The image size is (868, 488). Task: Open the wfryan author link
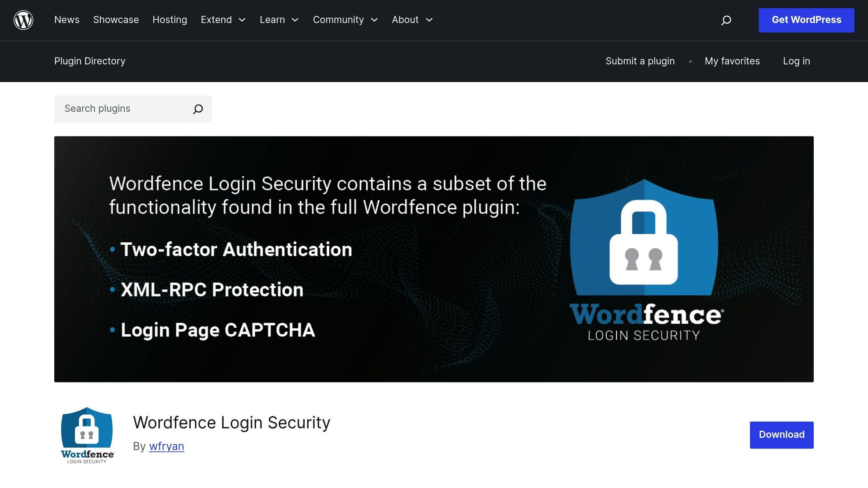tap(167, 446)
